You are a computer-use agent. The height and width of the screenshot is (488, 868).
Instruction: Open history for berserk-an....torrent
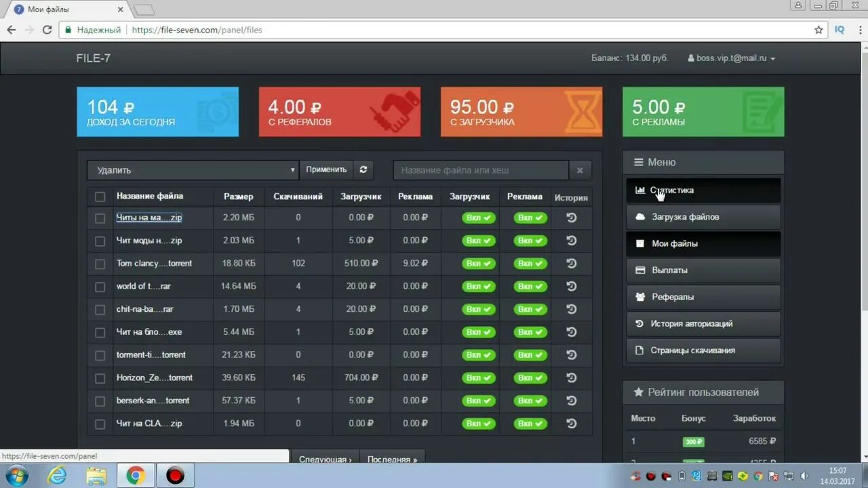[x=571, y=401]
